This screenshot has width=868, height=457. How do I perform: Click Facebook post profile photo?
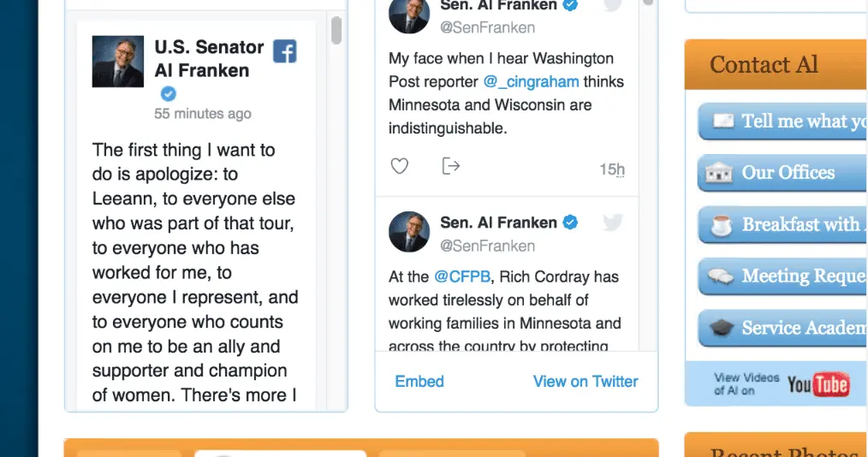[118, 62]
